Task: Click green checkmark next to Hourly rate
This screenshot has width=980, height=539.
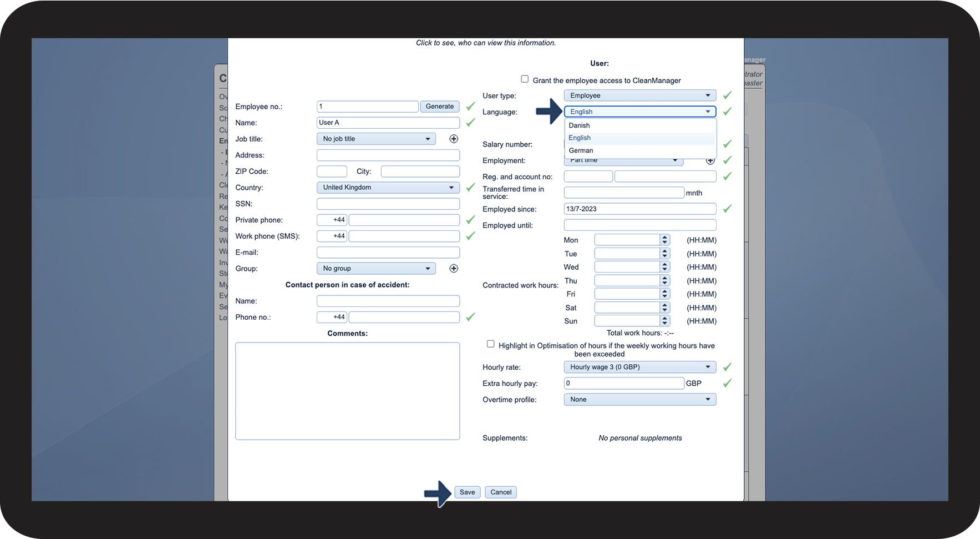Action: (727, 367)
